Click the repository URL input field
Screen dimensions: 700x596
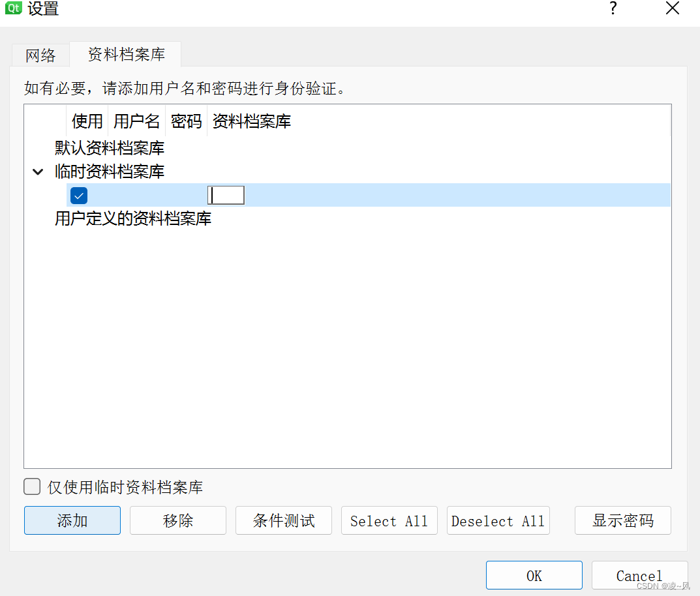[x=226, y=196]
